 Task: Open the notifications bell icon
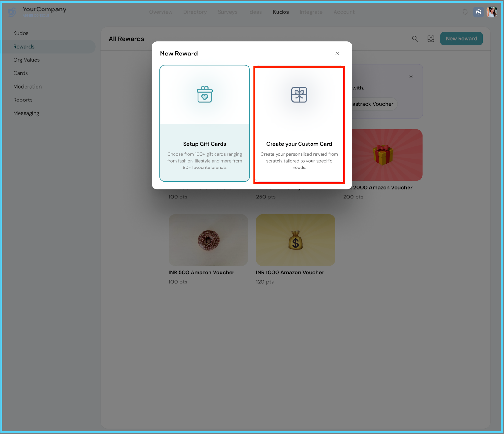(x=465, y=12)
